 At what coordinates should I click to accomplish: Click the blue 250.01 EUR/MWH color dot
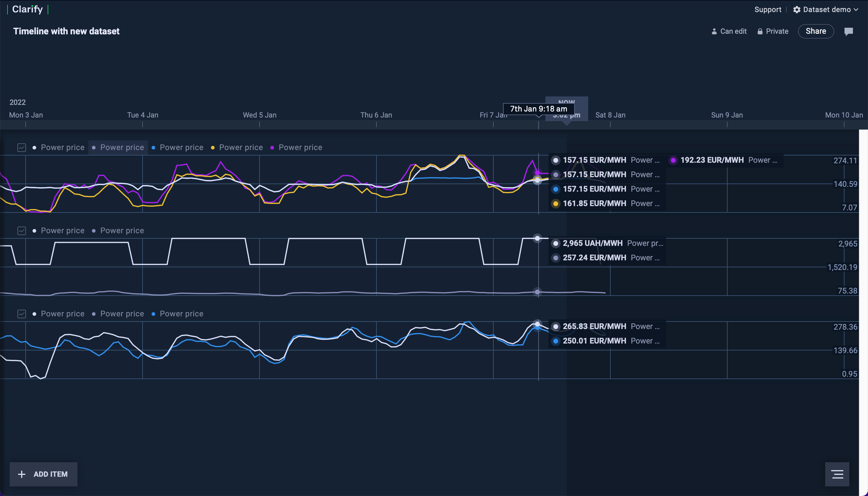(x=556, y=341)
